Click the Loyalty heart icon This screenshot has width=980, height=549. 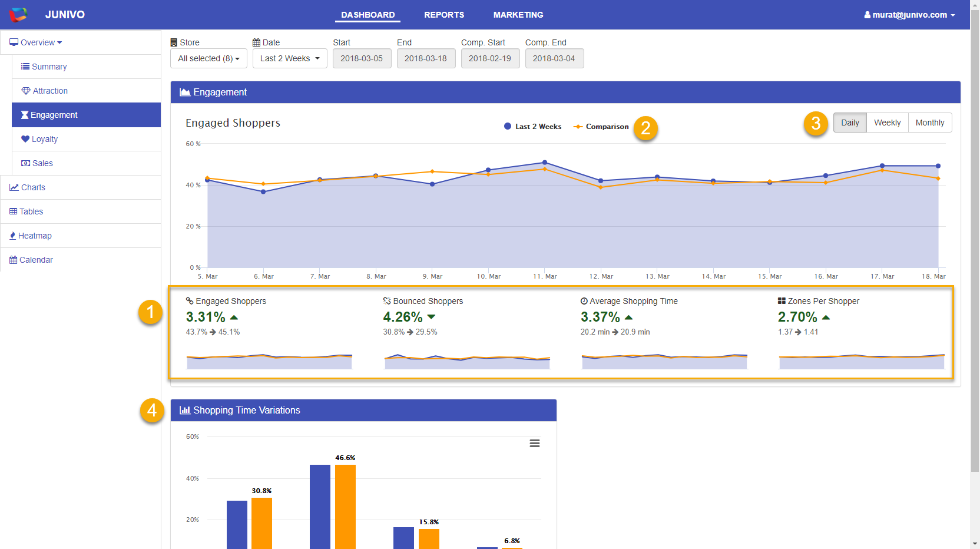pos(25,139)
